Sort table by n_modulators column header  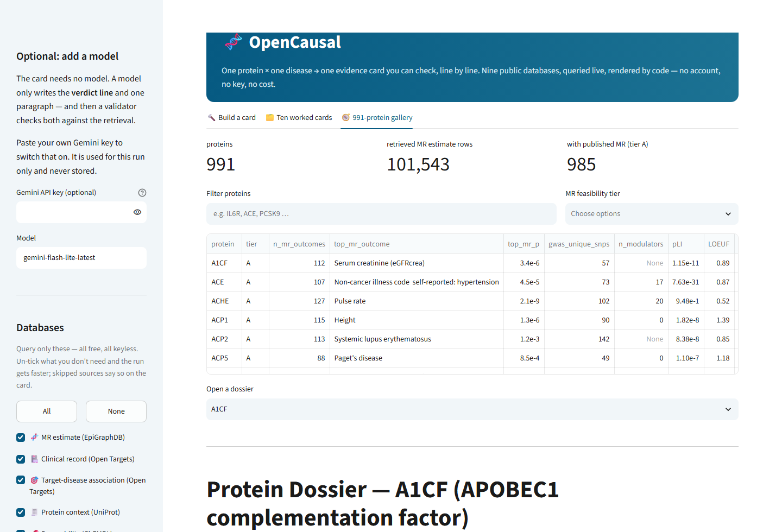click(x=641, y=244)
